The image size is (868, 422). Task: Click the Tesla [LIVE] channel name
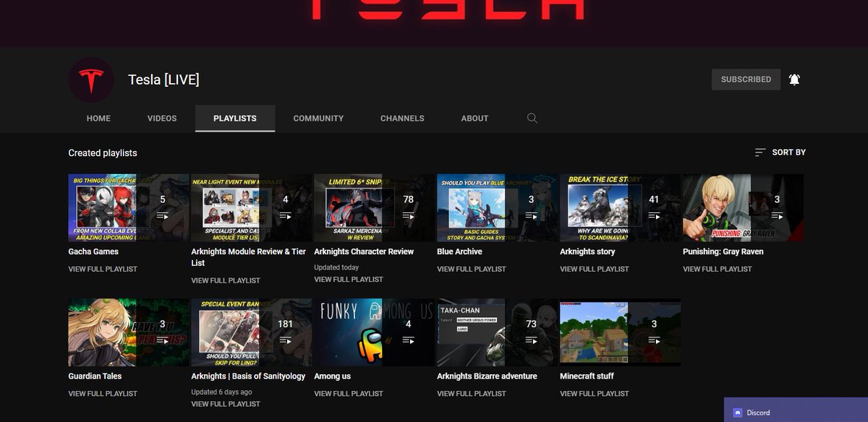click(x=163, y=79)
